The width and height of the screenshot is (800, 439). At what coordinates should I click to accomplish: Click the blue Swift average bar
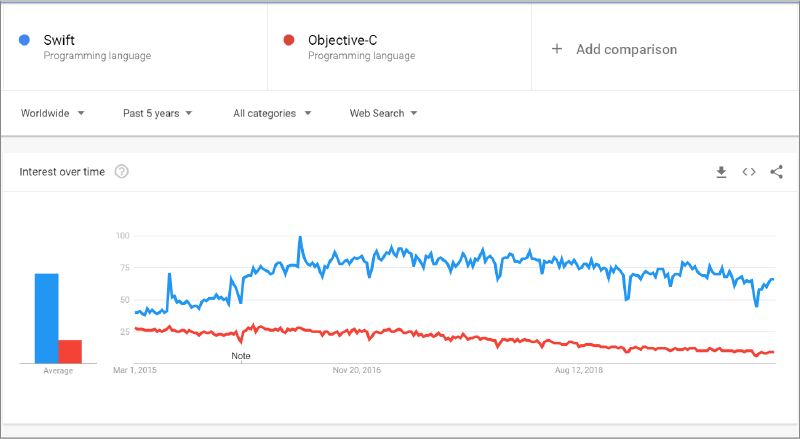(46, 318)
